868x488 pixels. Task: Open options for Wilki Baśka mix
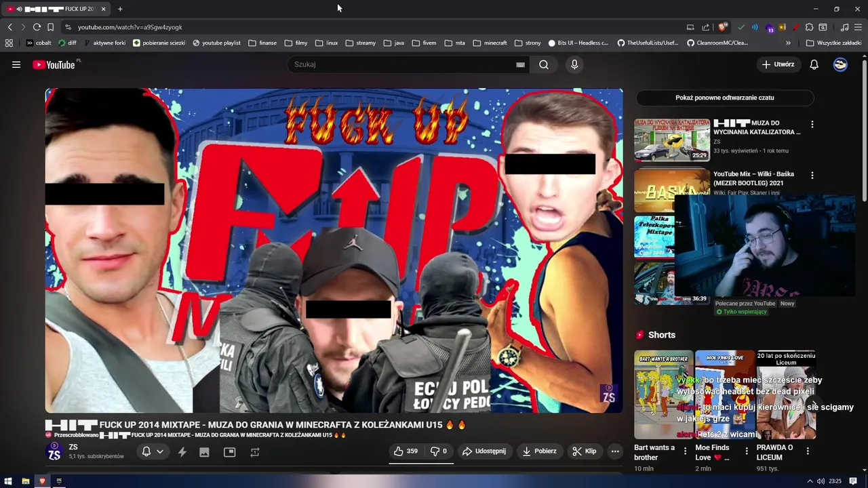pyautogui.click(x=812, y=175)
